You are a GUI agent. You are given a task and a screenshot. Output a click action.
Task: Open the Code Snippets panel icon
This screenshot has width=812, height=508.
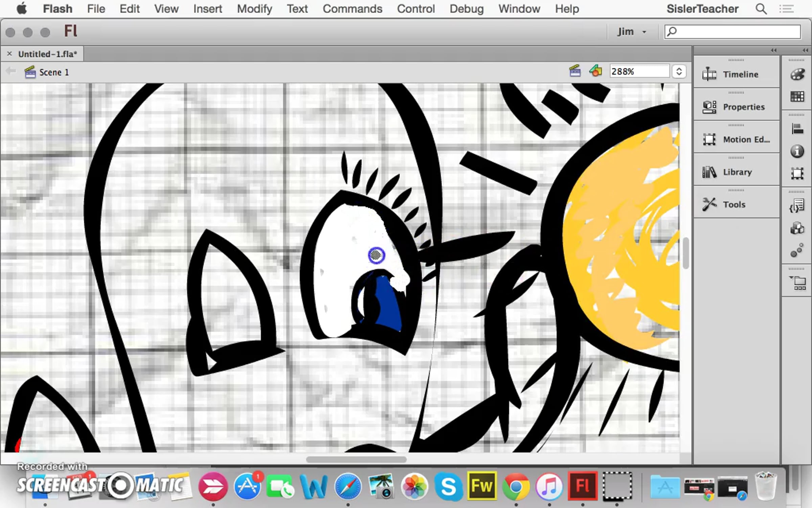[x=797, y=206]
